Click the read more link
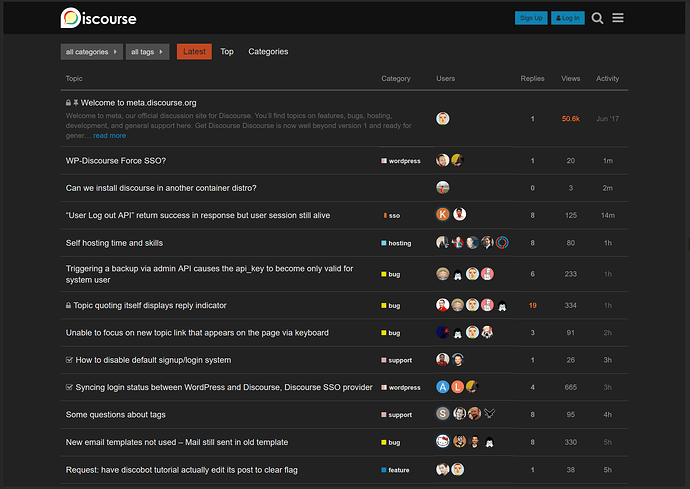 [109, 136]
